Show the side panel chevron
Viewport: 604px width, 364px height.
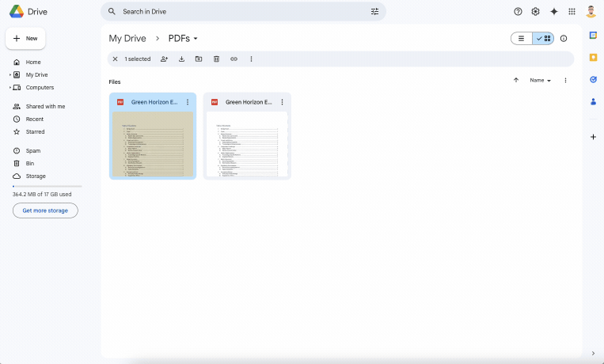pos(593,353)
